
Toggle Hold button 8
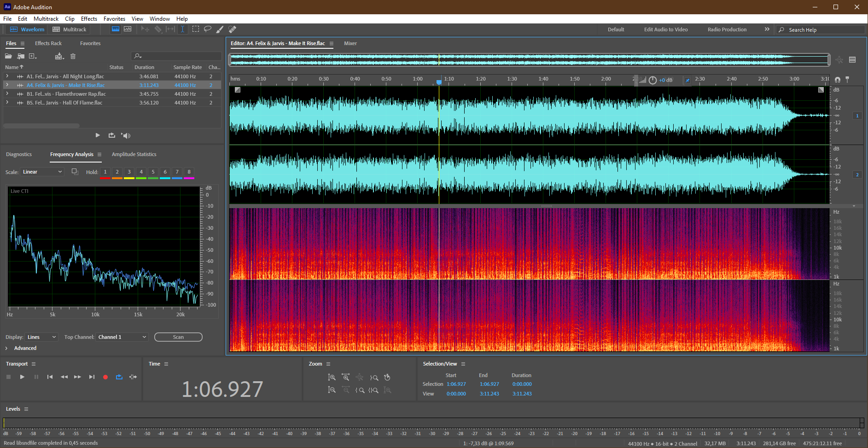coord(189,172)
